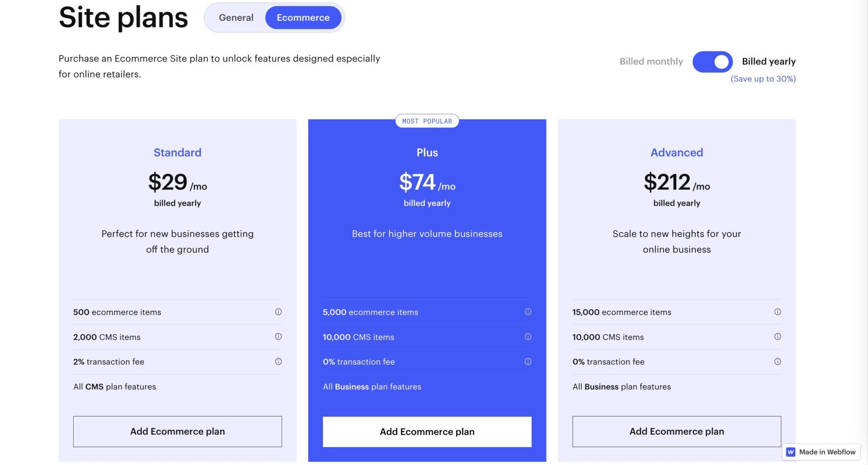Click info icon for 5,000 ecommerce items
The width and height of the screenshot is (868, 465).
[x=528, y=312]
